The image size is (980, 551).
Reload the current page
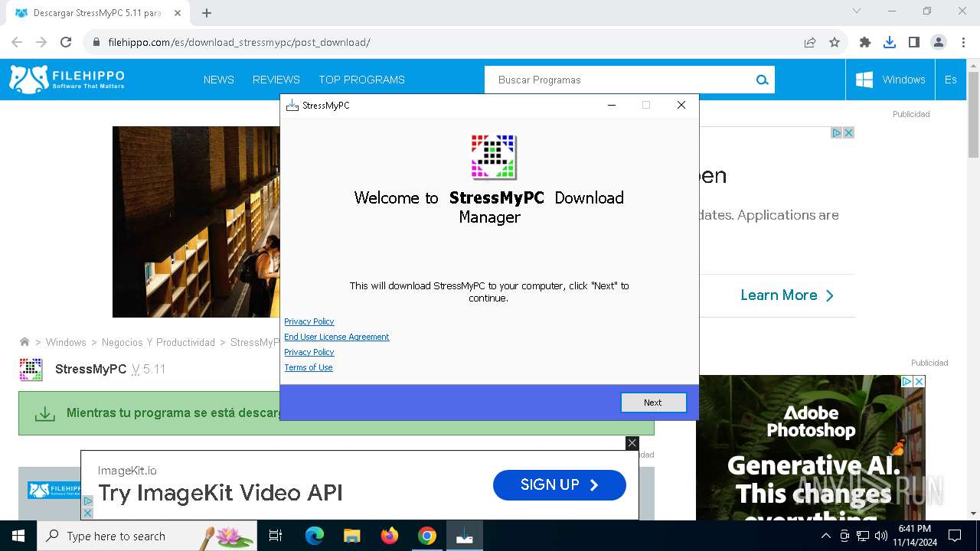point(66,42)
